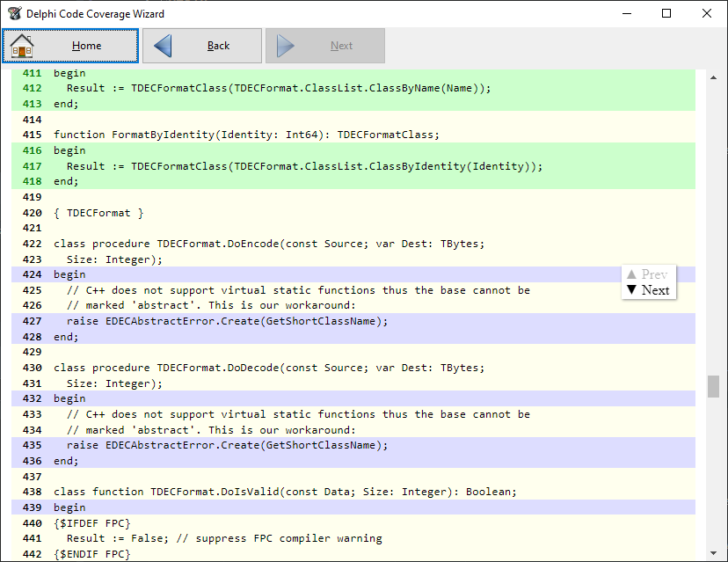Open the Delphi Code Coverage Wizard title icon
The height and width of the screenshot is (562, 728).
coord(14,13)
